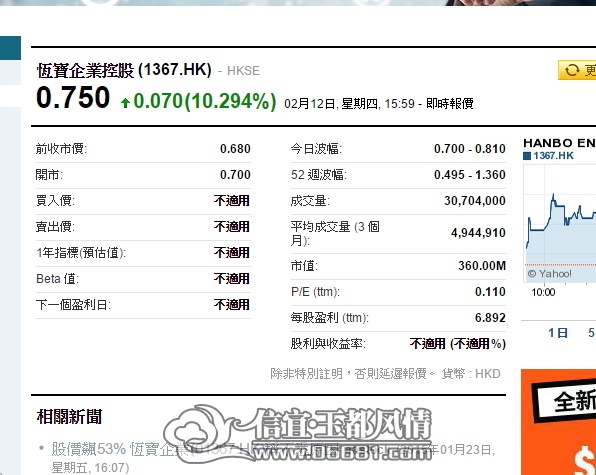The width and height of the screenshot is (596, 475).
Task: Click the 每股盈利 (ttm) label
Action: pyautogui.click(x=330, y=318)
